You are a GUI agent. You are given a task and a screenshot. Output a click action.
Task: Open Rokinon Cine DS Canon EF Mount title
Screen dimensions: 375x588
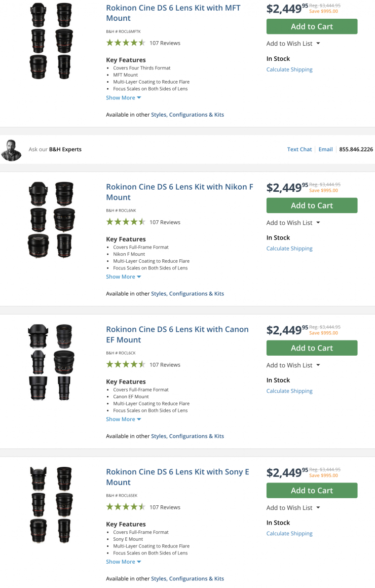click(177, 334)
